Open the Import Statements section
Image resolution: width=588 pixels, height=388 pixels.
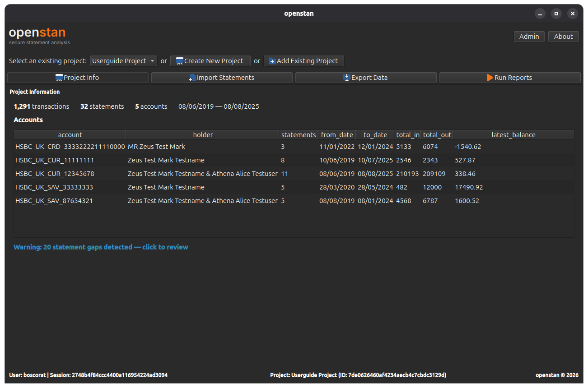tap(222, 78)
